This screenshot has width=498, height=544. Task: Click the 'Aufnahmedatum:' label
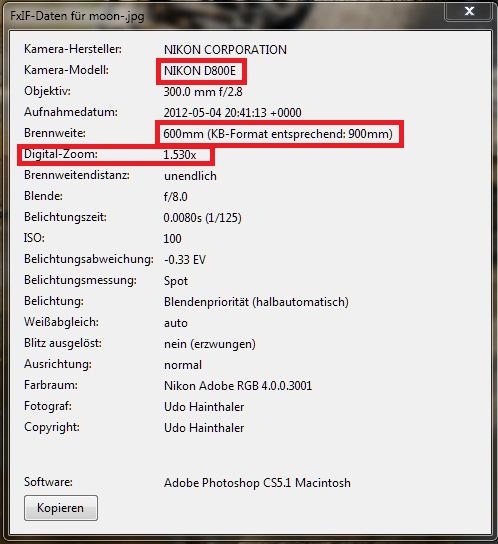[71, 112]
